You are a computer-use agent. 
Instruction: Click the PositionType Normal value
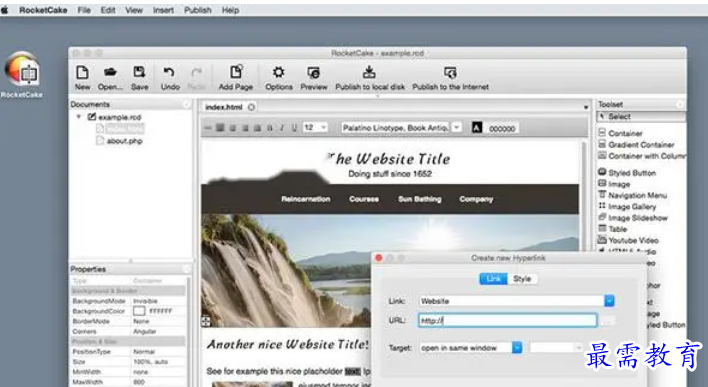coord(144,351)
